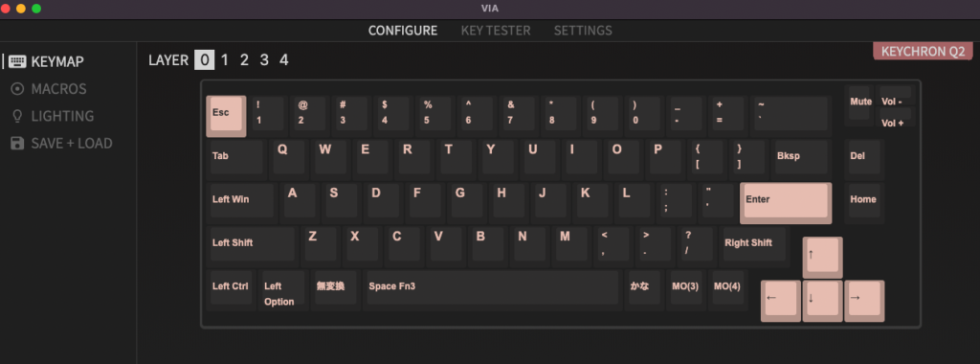Select the MO(3) key

pos(685,289)
